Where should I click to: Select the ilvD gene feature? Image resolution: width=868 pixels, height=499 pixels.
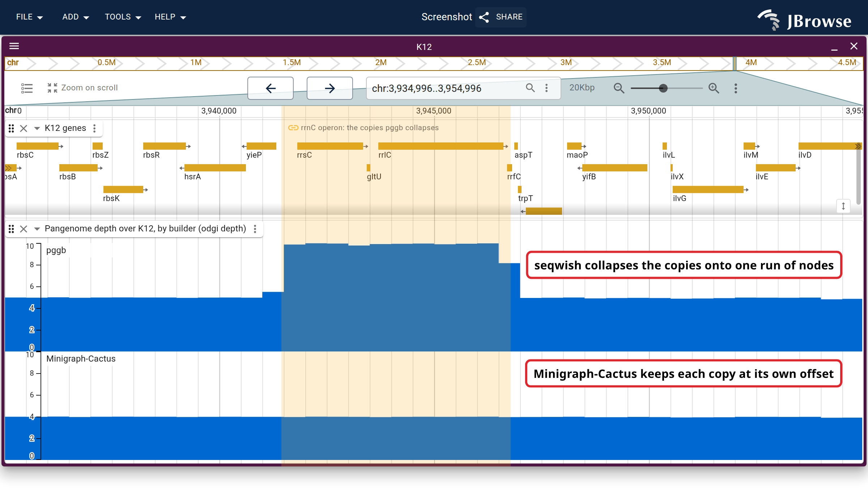click(x=830, y=146)
